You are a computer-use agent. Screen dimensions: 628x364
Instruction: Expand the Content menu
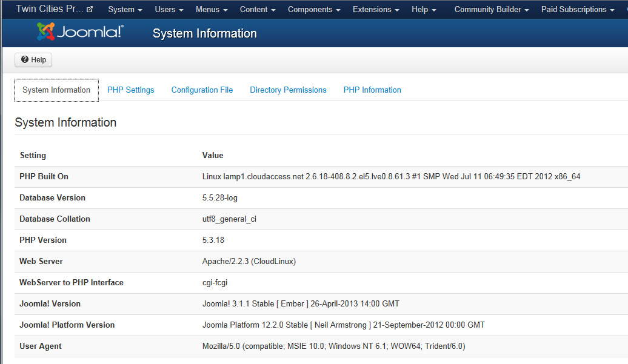pyautogui.click(x=258, y=10)
